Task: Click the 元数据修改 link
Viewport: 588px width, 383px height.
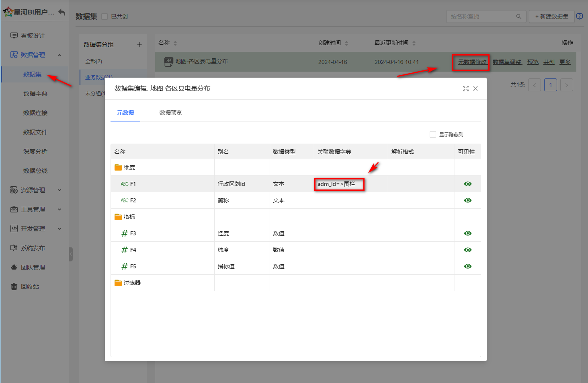Action: (x=472, y=62)
